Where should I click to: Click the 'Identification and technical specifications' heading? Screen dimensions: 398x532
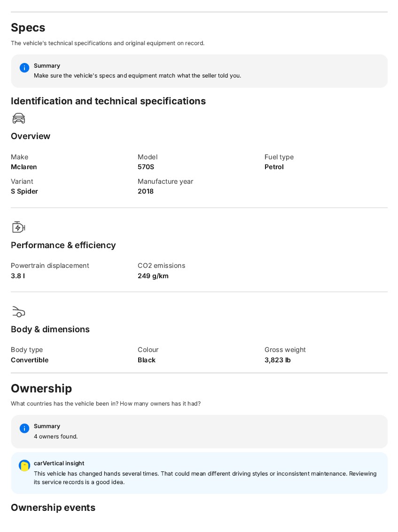[x=108, y=101]
